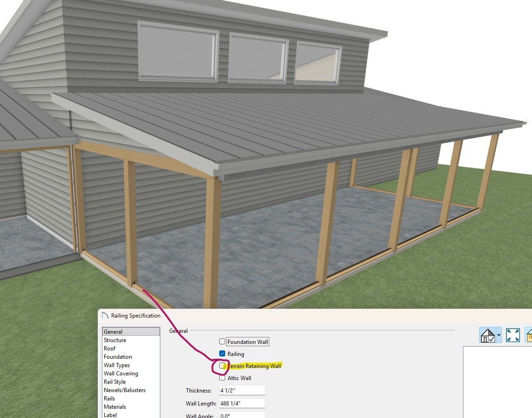The height and width of the screenshot is (418, 532).
Task: Open the Rail Style panel
Action: pyautogui.click(x=114, y=382)
